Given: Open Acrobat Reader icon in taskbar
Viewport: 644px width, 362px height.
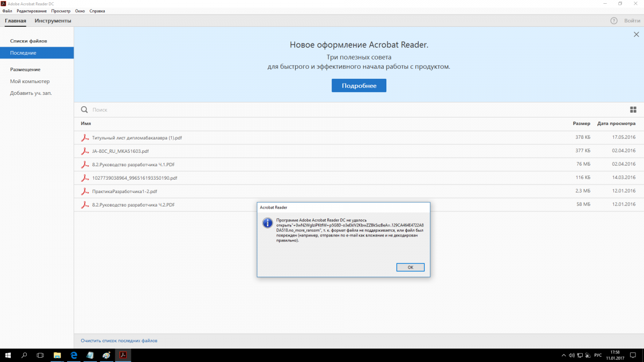Looking at the screenshot, I should click(x=122, y=355).
